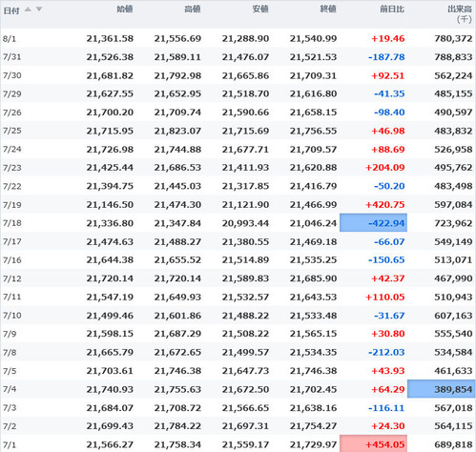Click opening price 21,700.20
The height and width of the screenshot is (452, 476).
click(110, 113)
